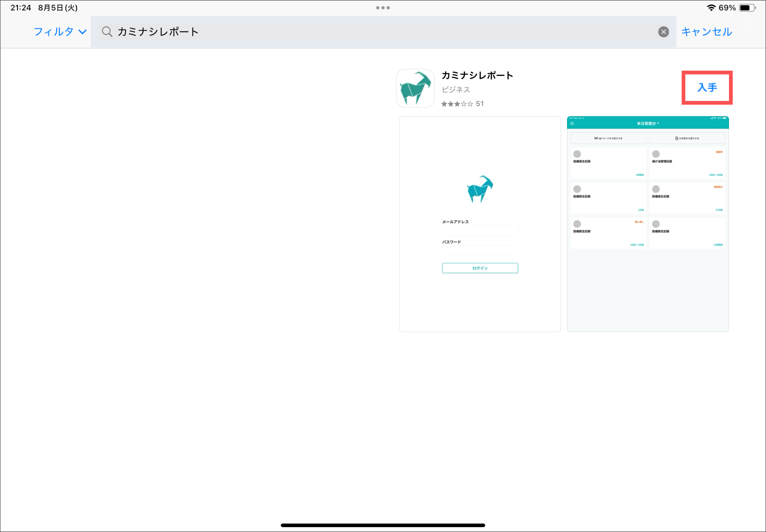Open the 揚げ油管理記録 card in the preview
The image size is (766, 532).
(x=687, y=163)
